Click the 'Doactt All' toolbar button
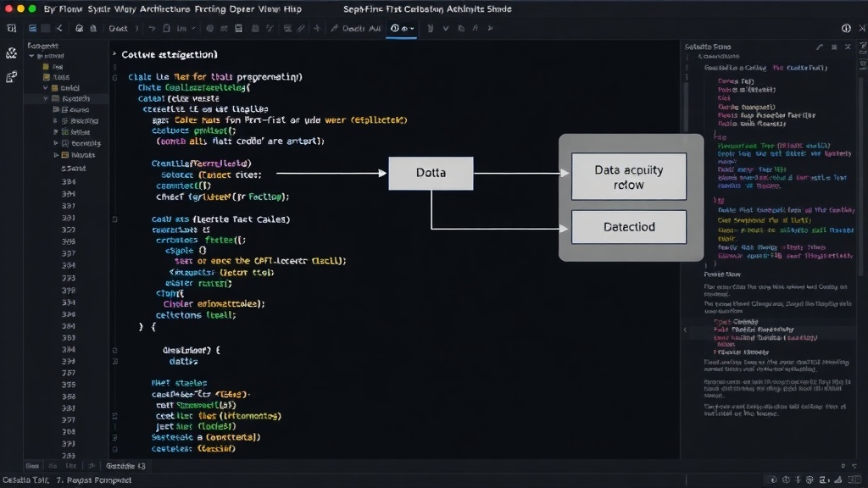This screenshot has width=868, height=488. pos(361,28)
